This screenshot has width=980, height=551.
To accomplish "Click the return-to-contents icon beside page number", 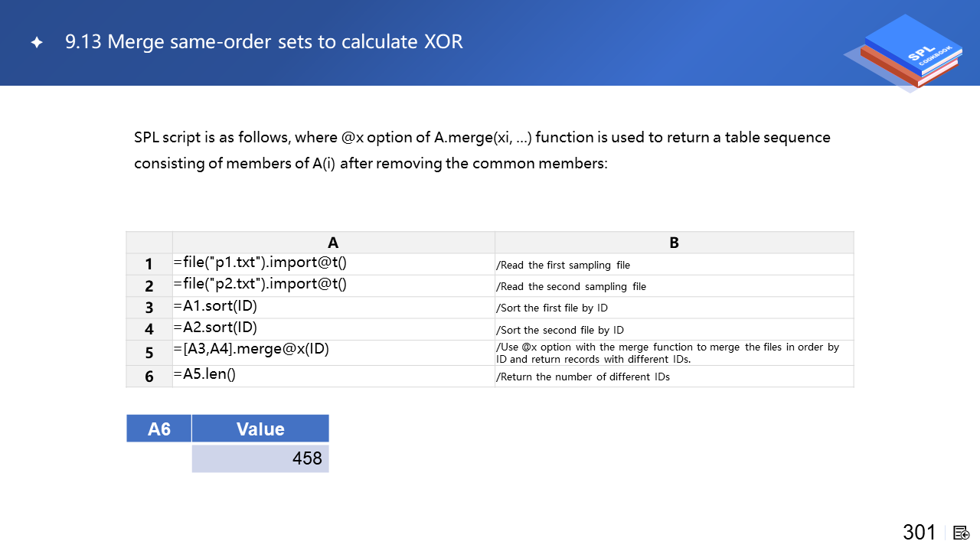I will (962, 533).
